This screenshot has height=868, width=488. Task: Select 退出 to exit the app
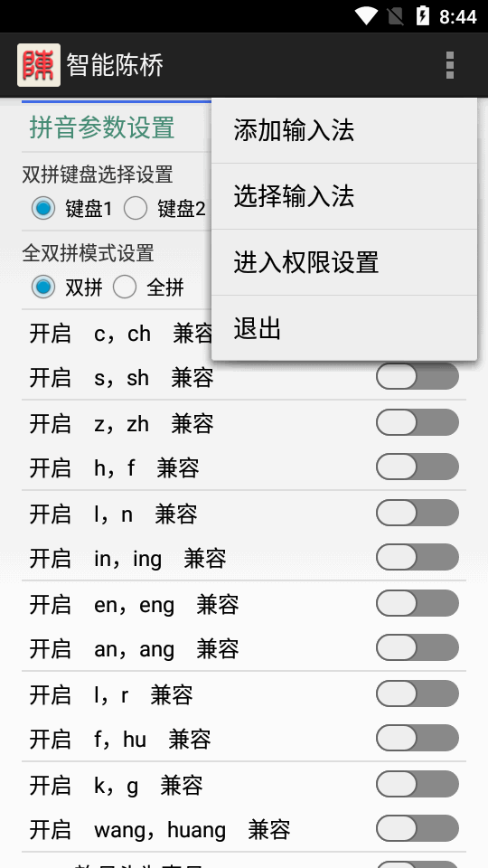coord(344,328)
